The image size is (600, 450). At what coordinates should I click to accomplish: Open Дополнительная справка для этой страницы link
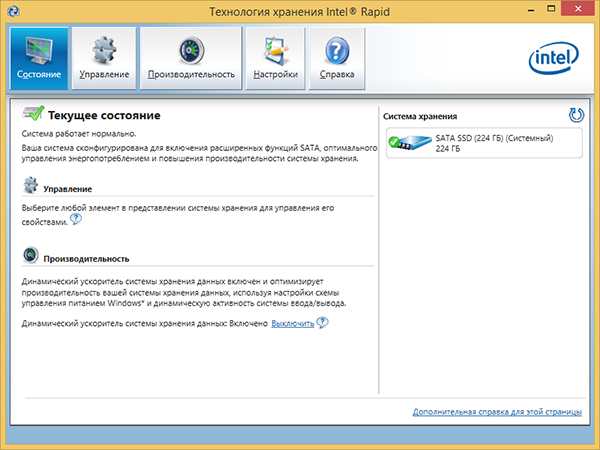click(x=497, y=412)
